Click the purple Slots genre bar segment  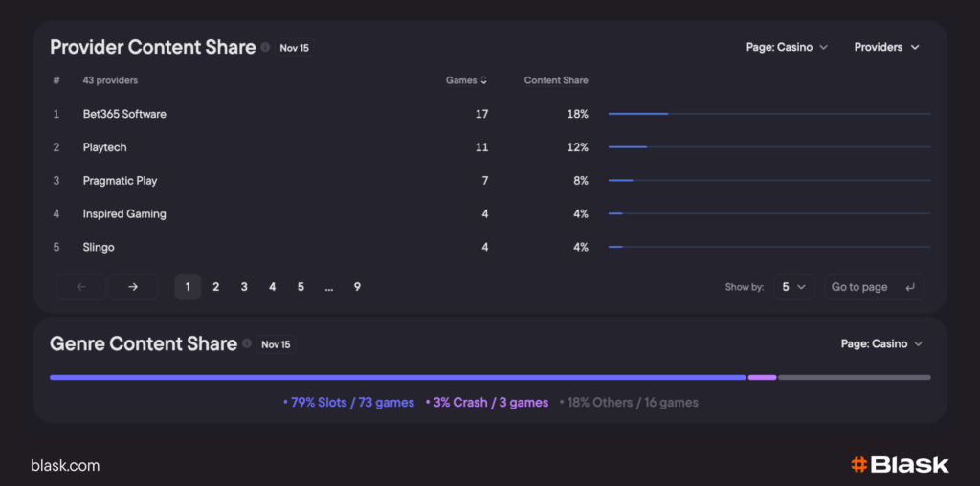click(397, 377)
